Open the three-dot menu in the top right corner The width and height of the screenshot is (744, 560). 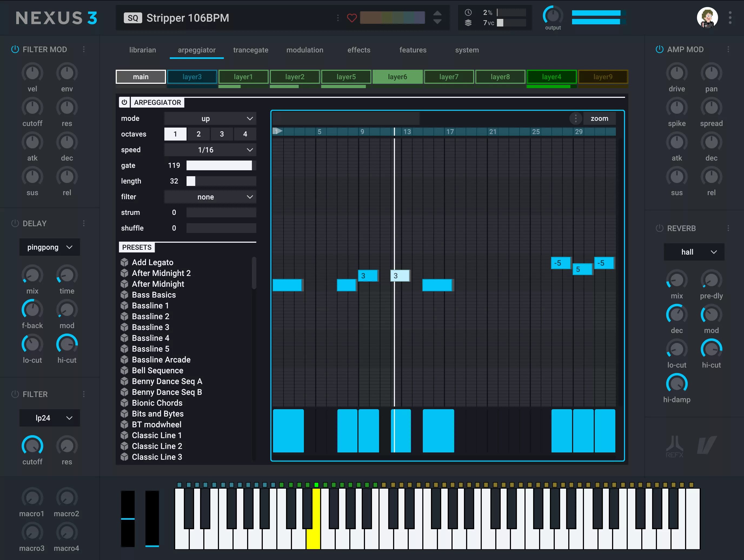[730, 18]
